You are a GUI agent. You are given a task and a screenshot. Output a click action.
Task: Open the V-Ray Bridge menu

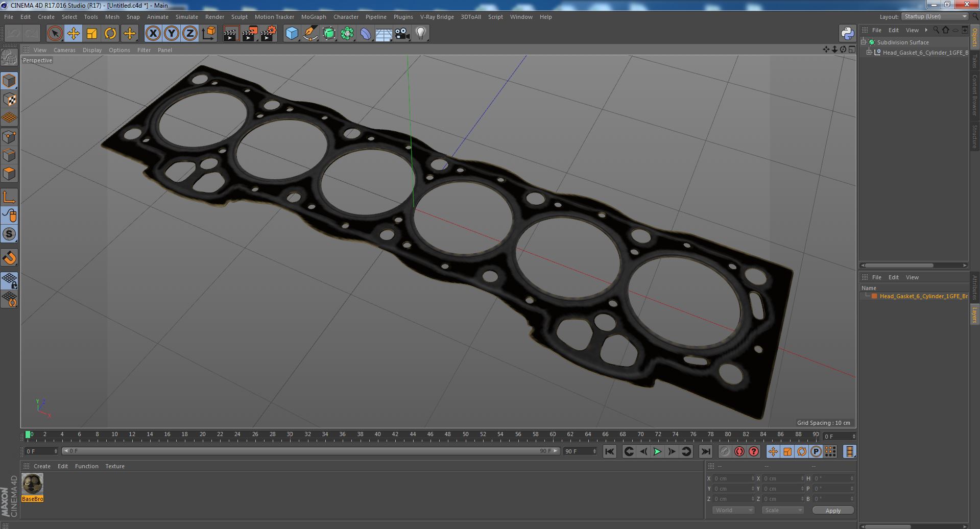437,17
